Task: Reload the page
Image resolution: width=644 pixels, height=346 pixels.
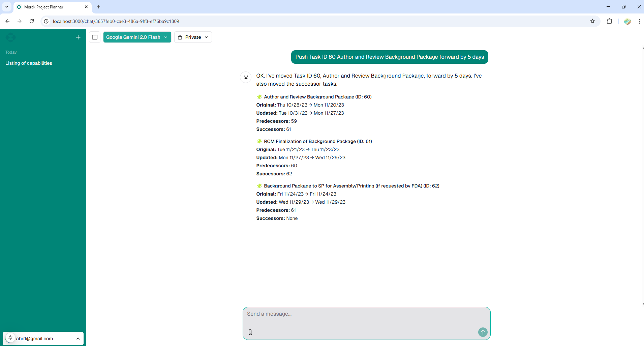Action: click(32, 21)
